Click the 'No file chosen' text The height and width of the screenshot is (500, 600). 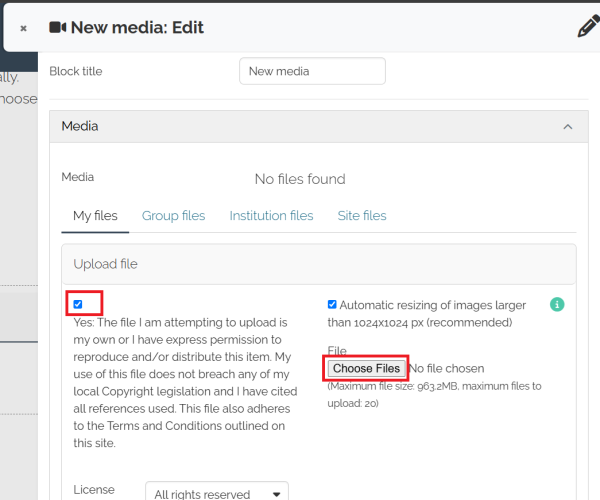click(447, 368)
